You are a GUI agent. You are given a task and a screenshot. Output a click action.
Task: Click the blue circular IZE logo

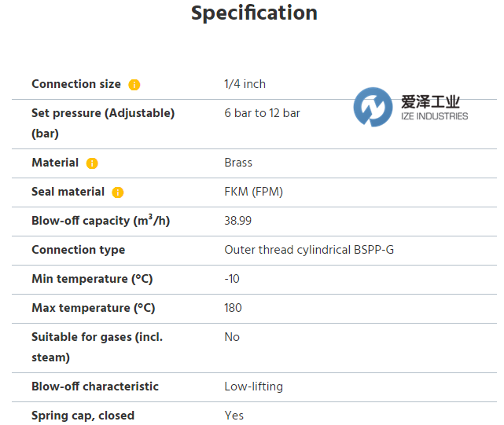click(373, 108)
